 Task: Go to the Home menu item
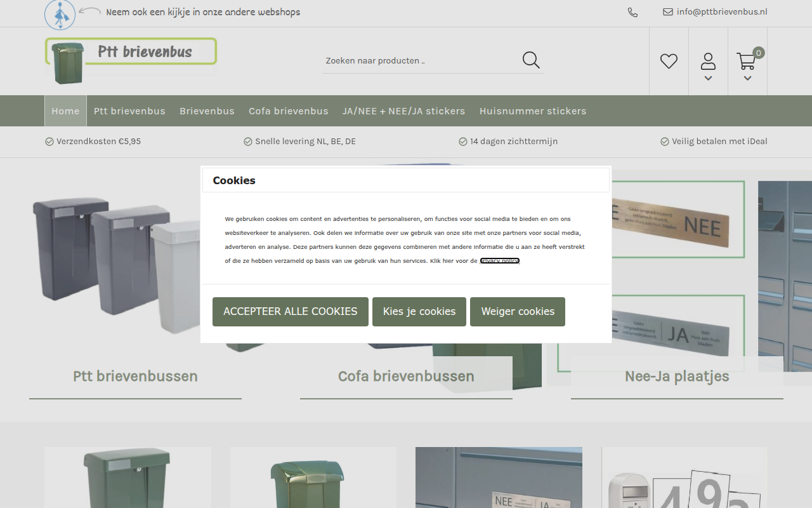(x=65, y=111)
